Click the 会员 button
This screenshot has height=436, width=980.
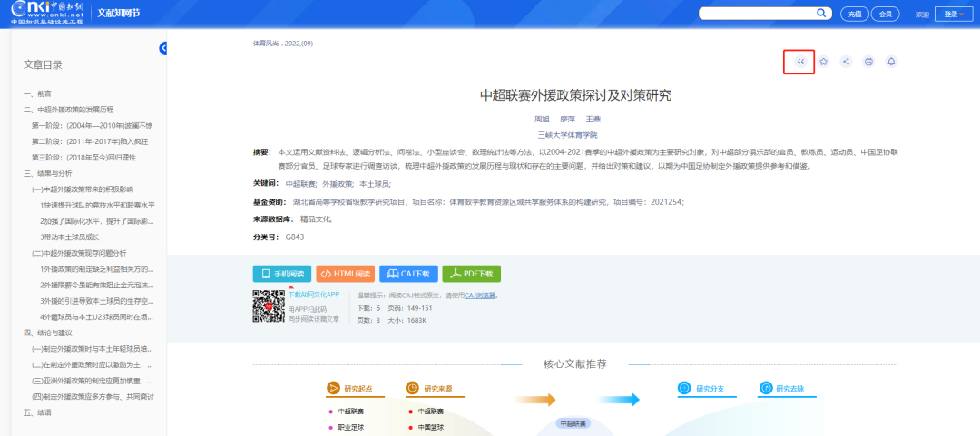click(886, 14)
